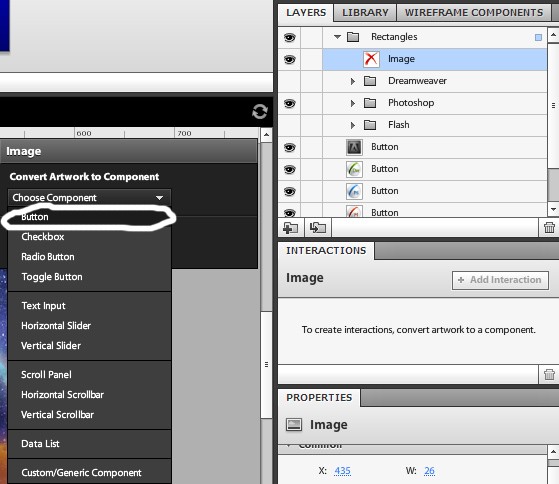Switch to the Library tab
The image size is (559, 484).
[365, 12]
